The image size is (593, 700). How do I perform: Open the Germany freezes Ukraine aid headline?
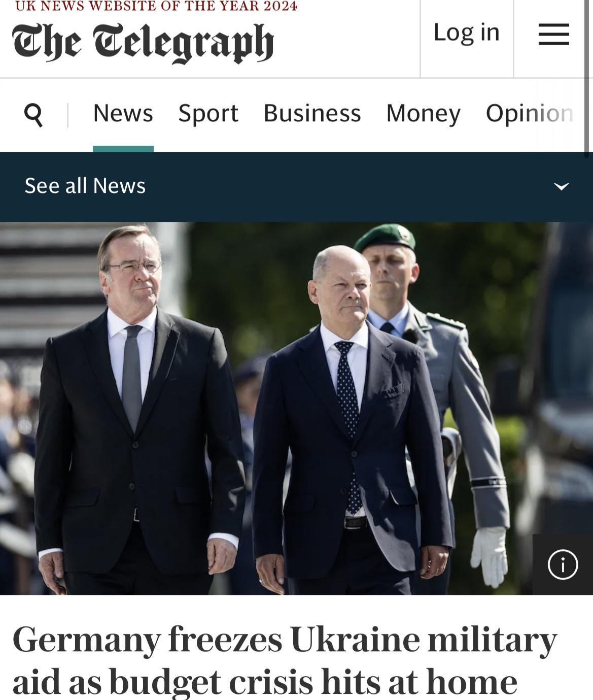click(x=285, y=660)
